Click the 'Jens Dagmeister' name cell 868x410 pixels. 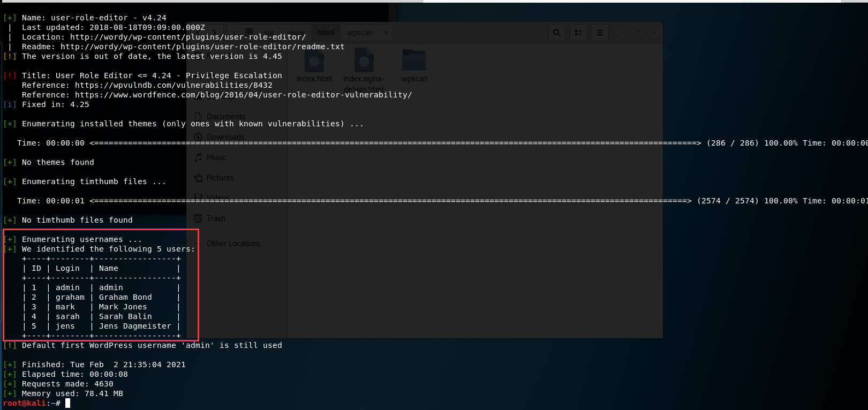135,326
